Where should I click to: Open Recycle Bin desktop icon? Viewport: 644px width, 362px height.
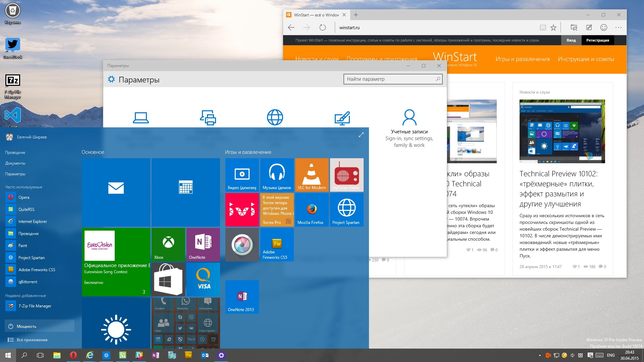click(13, 14)
